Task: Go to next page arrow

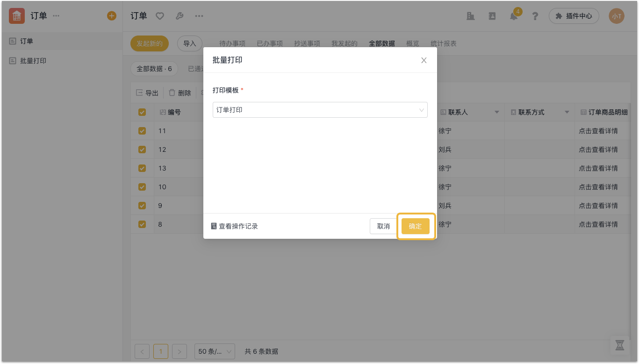Action: click(179, 351)
